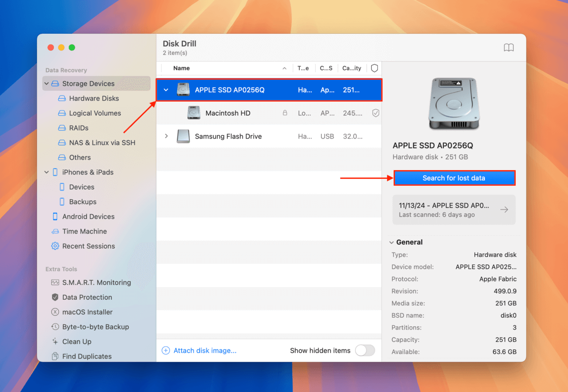Click the iPhones & iPads phone icon
568x392 pixels.
pos(55,172)
